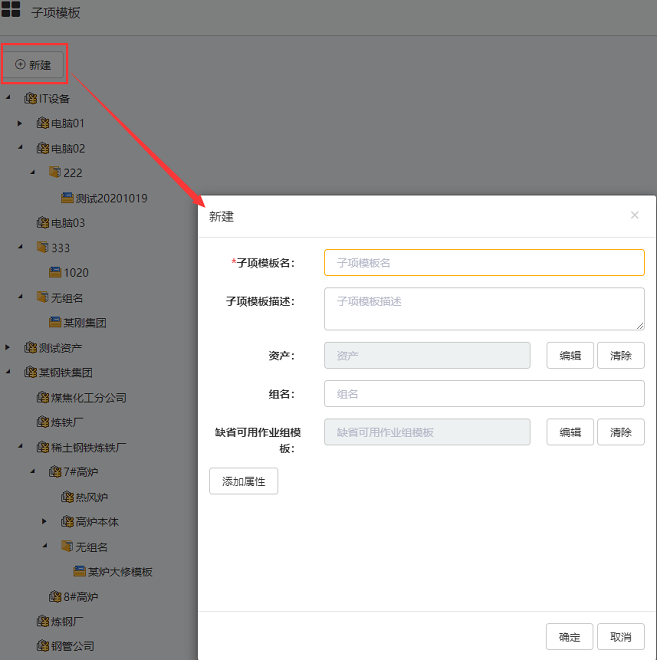Screen dimensions: 657x660
Task: Click the 子项模板名 input field
Action: 484,262
